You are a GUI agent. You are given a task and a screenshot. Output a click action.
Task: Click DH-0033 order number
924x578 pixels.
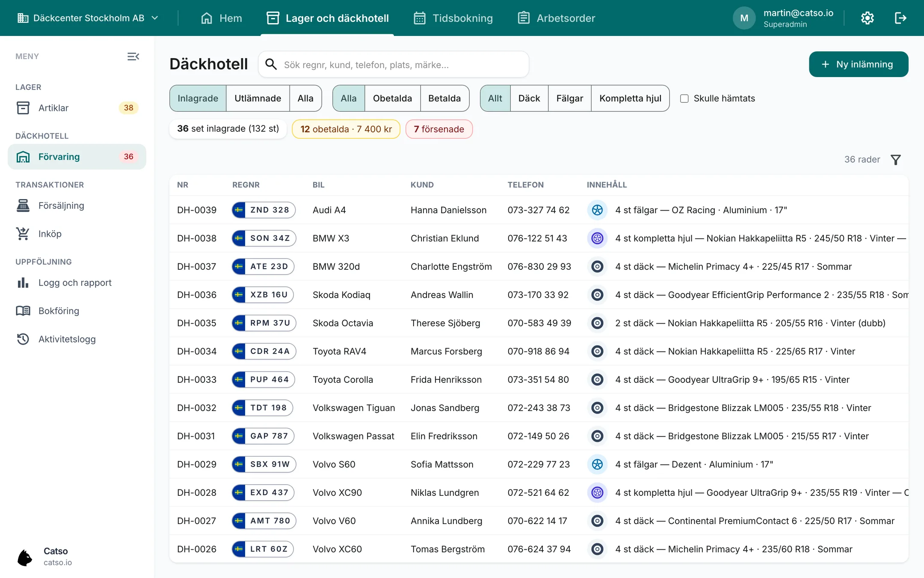[197, 379]
